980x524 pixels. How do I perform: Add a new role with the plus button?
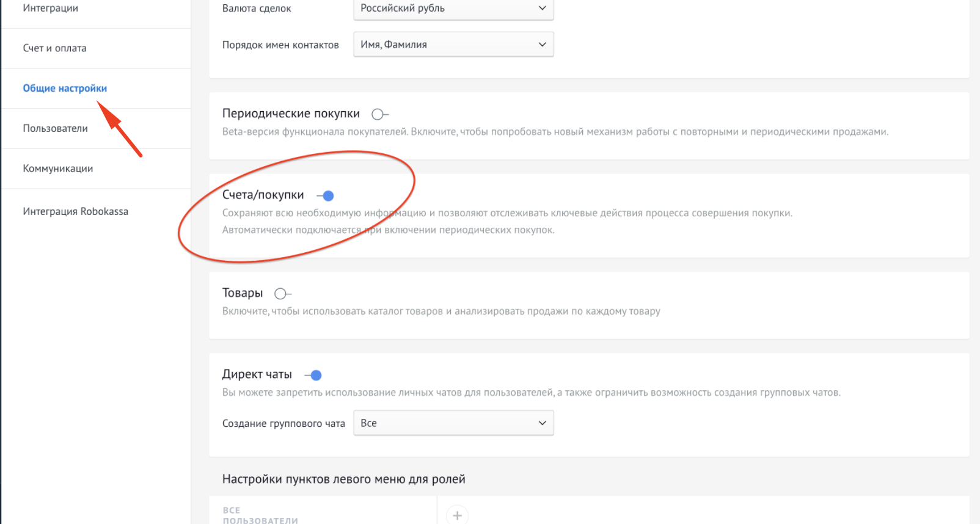click(457, 515)
